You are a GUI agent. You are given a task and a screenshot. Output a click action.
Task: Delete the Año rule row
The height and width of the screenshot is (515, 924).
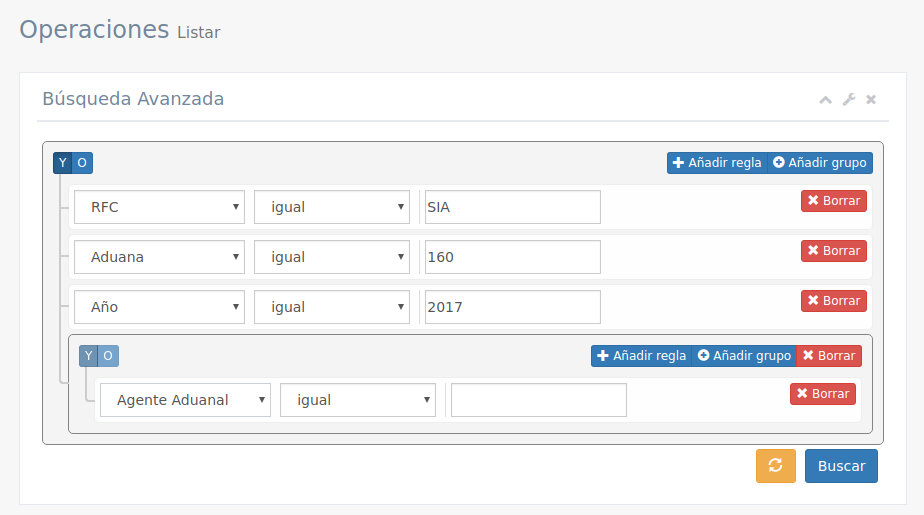tap(833, 301)
